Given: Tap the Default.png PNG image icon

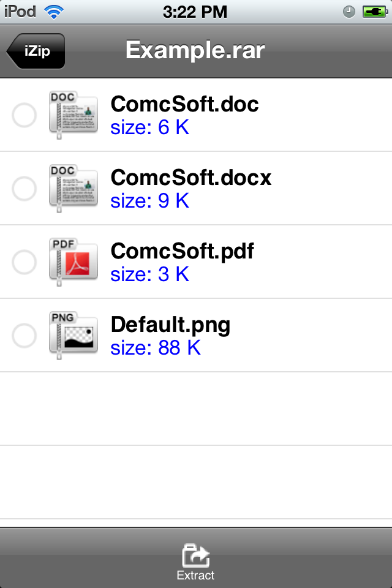Looking at the screenshot, I should point(73,336).
